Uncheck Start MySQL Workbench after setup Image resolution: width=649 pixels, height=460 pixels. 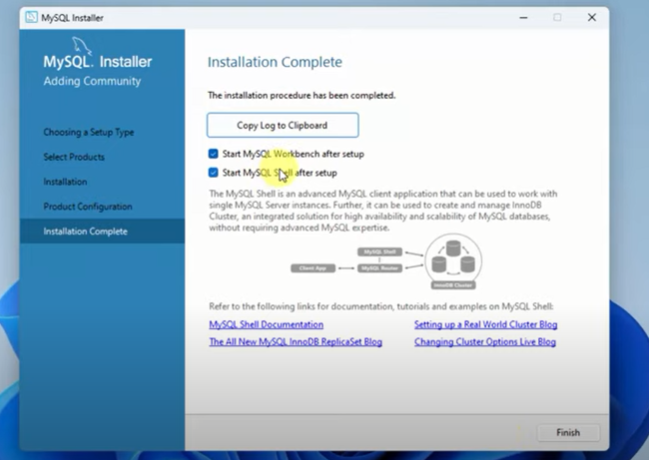[213, 154]
